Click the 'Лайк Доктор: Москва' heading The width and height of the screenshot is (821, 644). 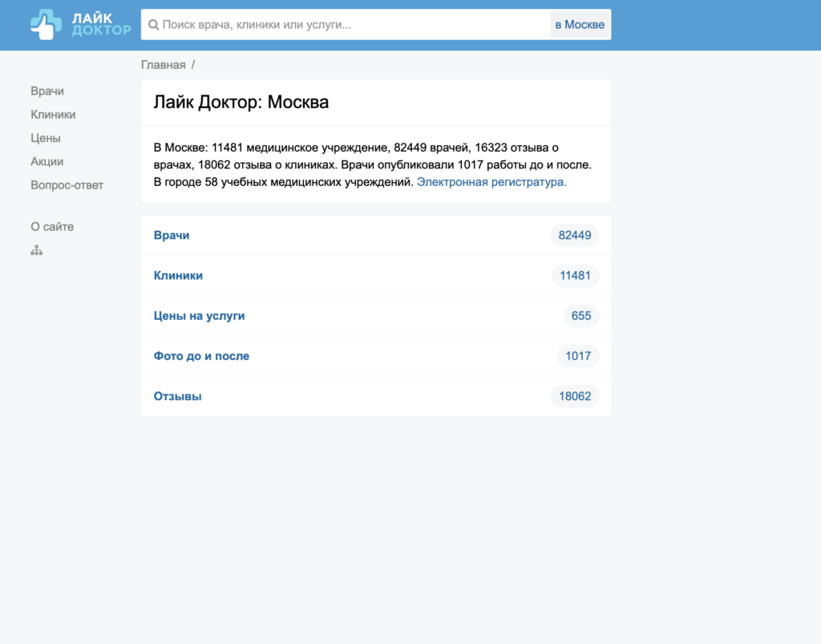241,102
